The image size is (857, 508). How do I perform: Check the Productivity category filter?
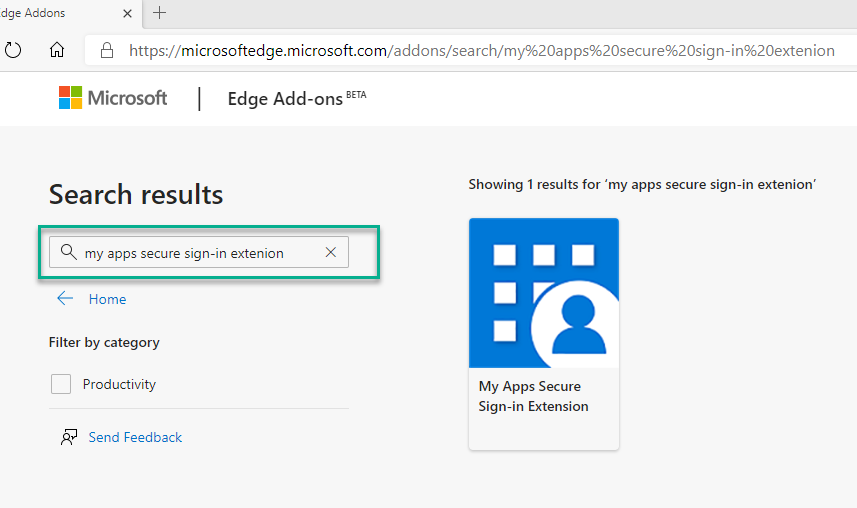pyautogui.click(x=61, y=384)
